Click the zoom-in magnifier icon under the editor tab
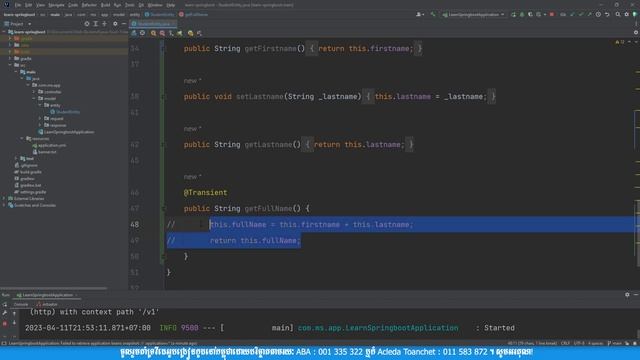 [153, 33]
